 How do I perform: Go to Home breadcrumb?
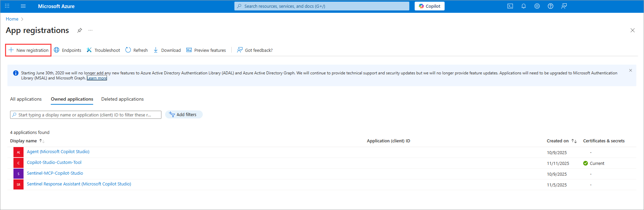(12, 19)
